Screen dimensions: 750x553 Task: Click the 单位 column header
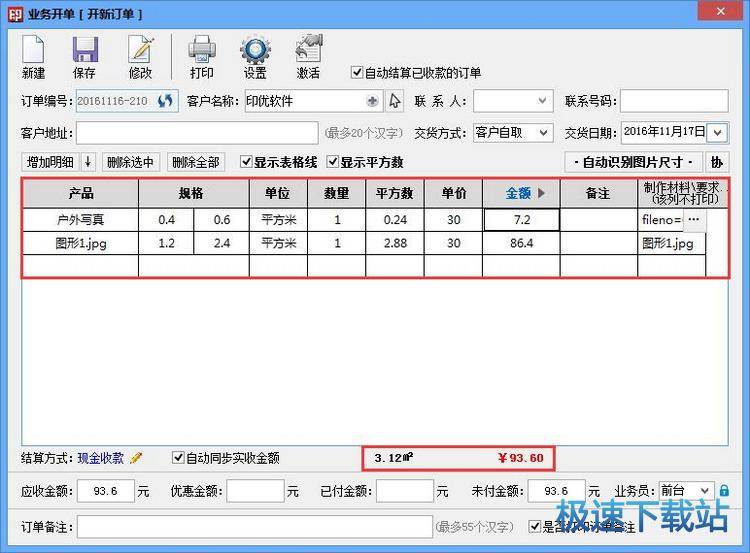[x=278, y=193]
